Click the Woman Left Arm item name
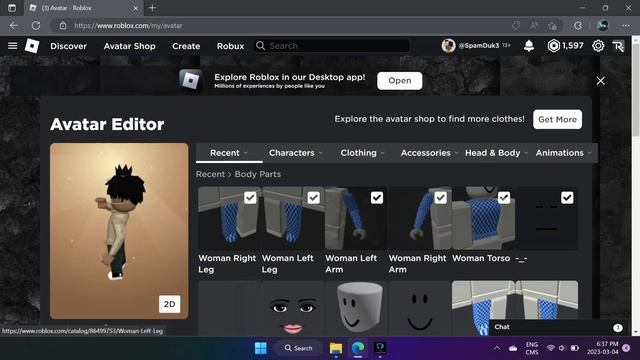This screenshot has height=360, width=640. click(x=351, y=264)
